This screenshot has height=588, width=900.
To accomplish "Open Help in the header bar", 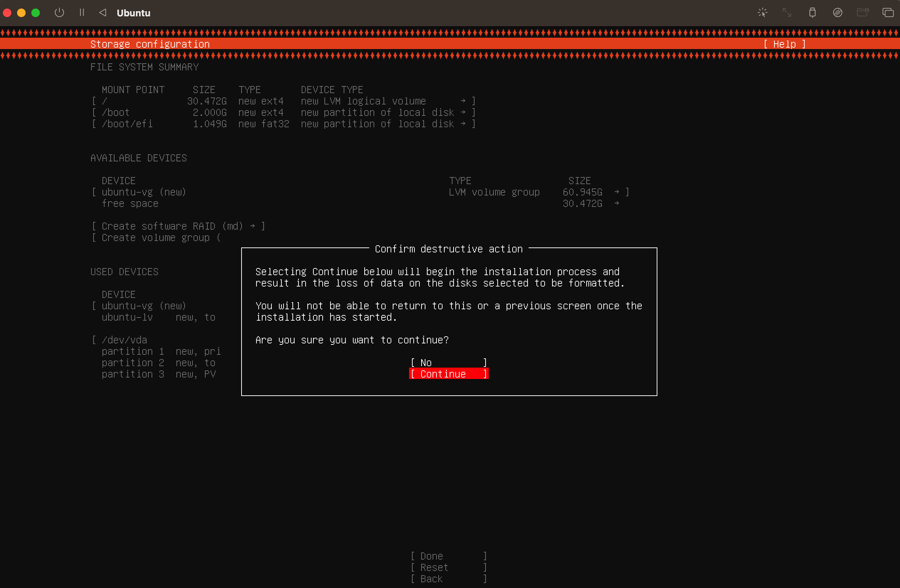I will (x=784, y=44).
